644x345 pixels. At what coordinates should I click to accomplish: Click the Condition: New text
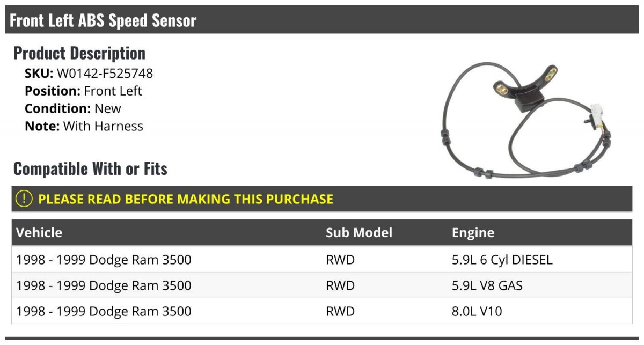73,108
